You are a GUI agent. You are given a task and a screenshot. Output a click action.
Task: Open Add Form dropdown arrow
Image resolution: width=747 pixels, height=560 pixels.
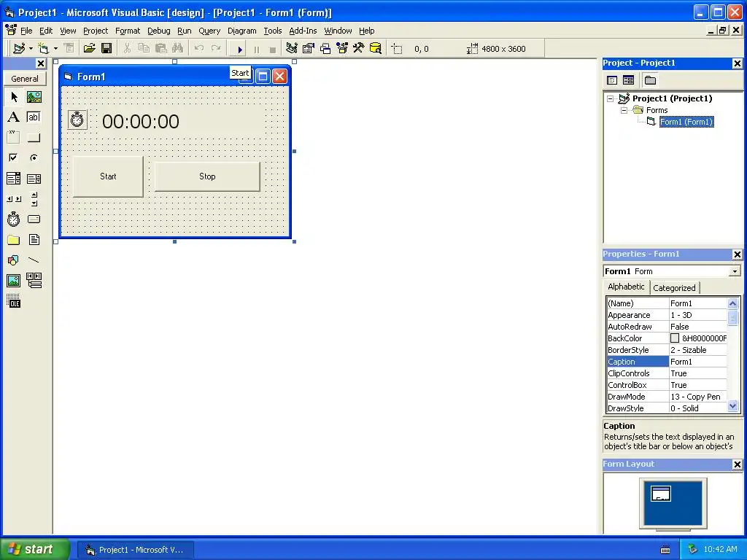pos(55,49)
